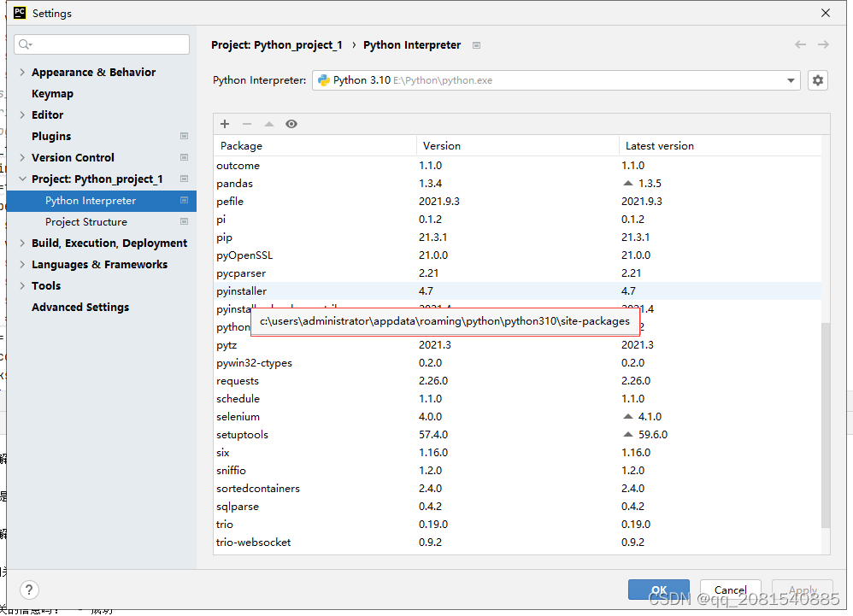The height and width of the screenshot is (616, 853).
Task: Click the help question mark icon
Action: tap(29, 590)
